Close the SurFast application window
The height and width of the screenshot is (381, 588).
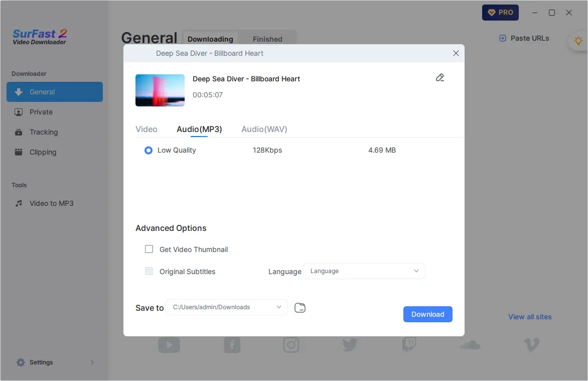click(x=569, y=13)
